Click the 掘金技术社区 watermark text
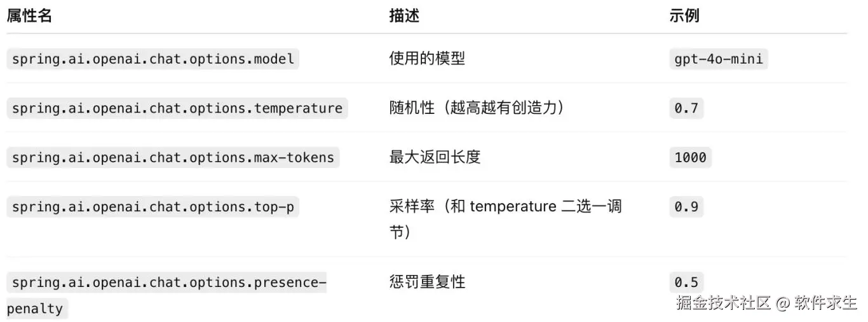The width and height of the screenshot is (868, 322). pos(723,302)
